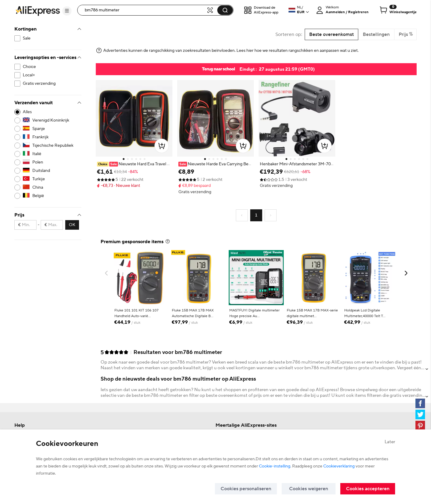
Task: Add the €1,61 Eva case to cart
Action: (x=162, y=146)
